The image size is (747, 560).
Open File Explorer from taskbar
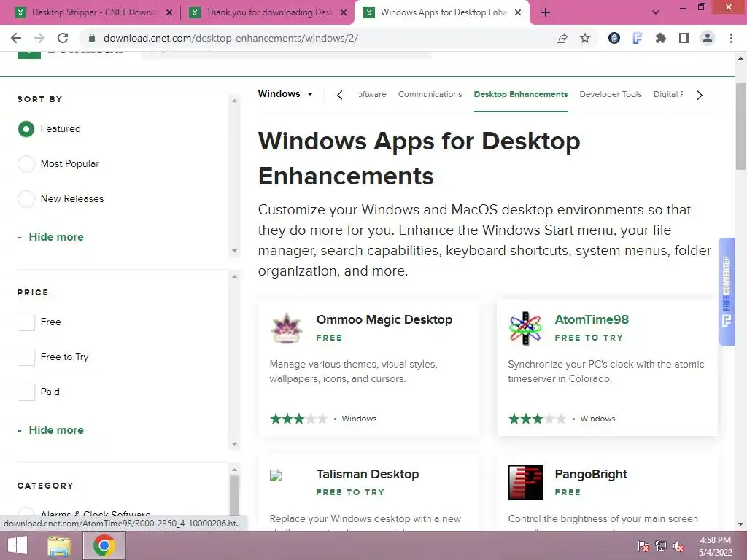point(59,545)
